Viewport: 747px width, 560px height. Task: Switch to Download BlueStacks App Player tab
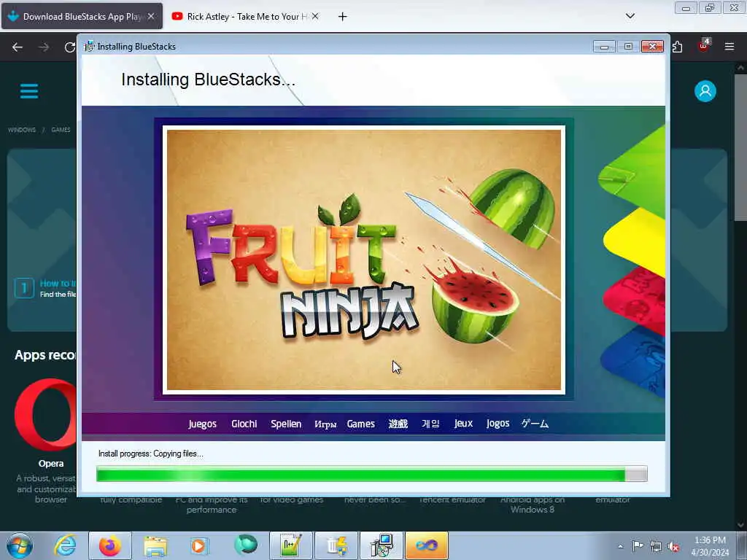[82, 17]
